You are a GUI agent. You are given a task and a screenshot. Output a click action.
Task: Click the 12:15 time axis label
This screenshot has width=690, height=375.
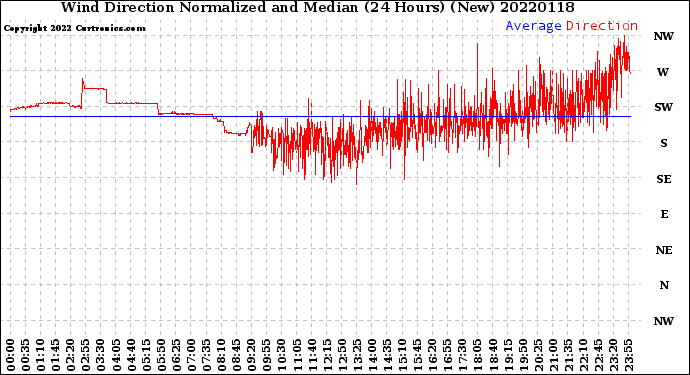coord(327,355)
